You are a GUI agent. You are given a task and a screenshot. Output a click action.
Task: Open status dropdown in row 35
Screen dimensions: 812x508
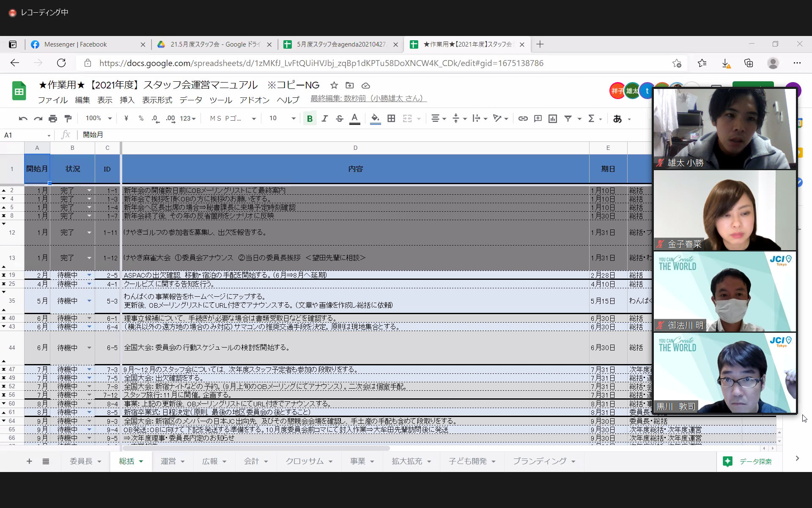[x=89, y=301]
